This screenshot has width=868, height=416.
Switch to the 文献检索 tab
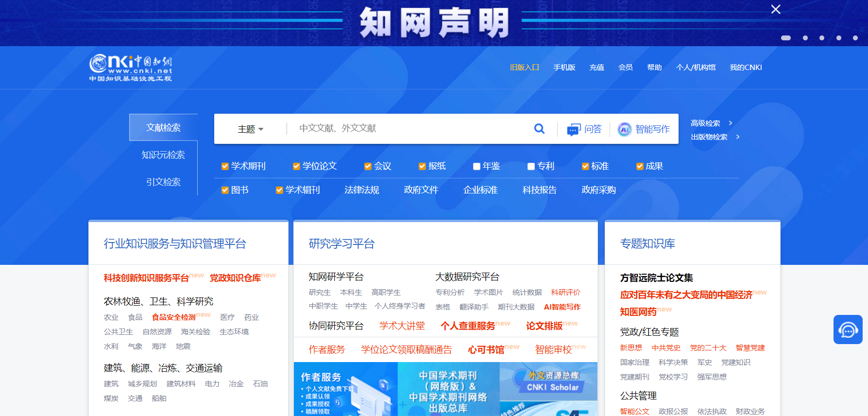163,127
